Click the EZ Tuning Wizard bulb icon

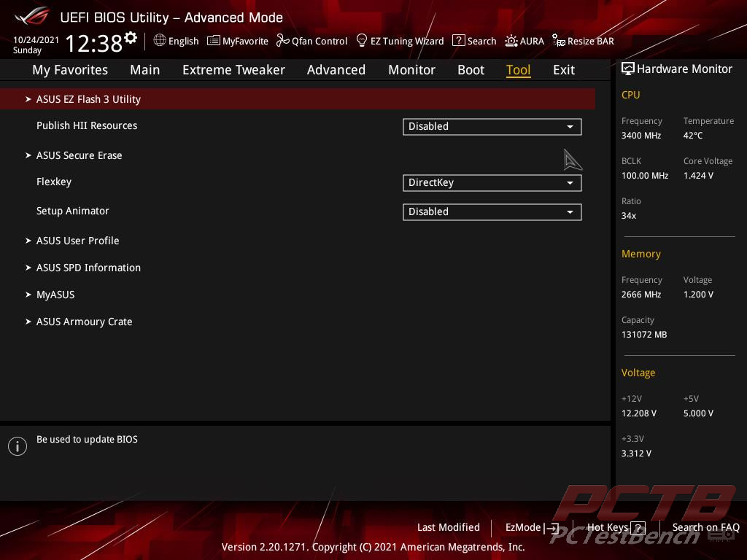362,41
